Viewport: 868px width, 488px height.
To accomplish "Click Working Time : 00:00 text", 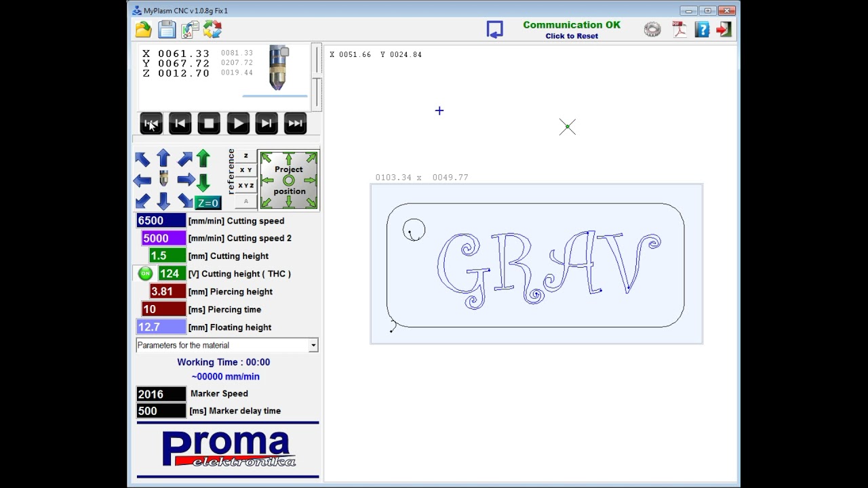I will (x=224, y=363).
